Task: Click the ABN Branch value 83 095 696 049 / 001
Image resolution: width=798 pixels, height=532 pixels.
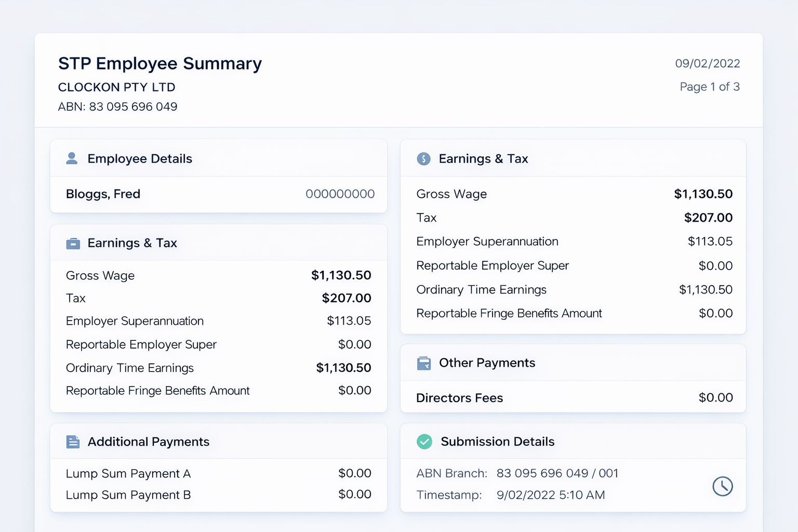Action: tap(557, 473)
